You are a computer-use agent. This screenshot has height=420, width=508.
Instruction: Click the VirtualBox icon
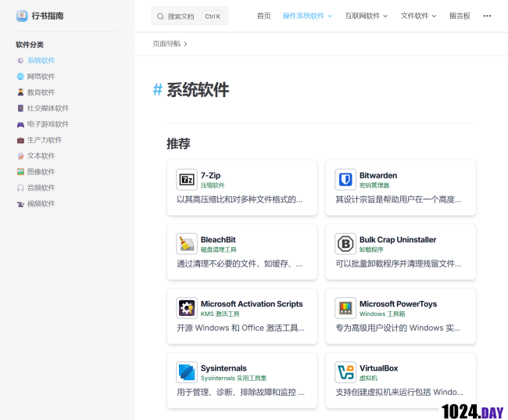(x=345, y=372)
